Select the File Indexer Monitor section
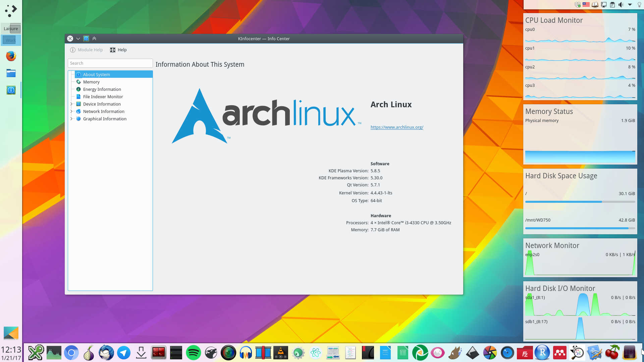 [103, 96]
